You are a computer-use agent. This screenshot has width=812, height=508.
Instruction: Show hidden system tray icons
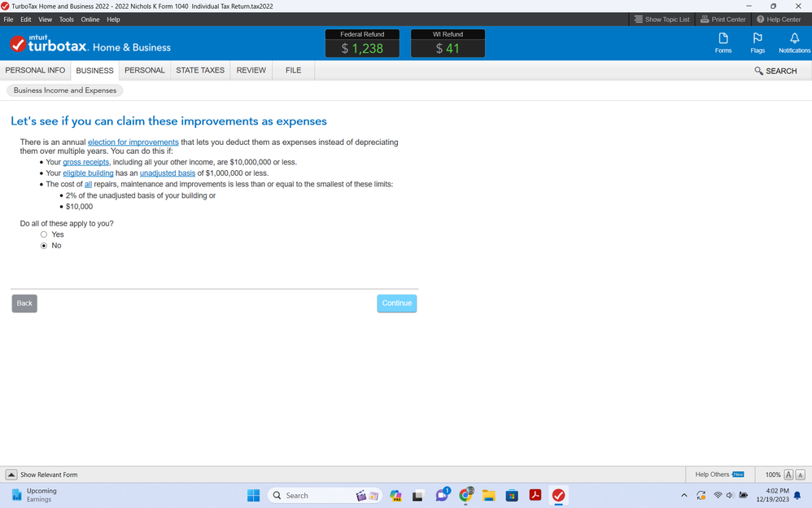(684, 495)
